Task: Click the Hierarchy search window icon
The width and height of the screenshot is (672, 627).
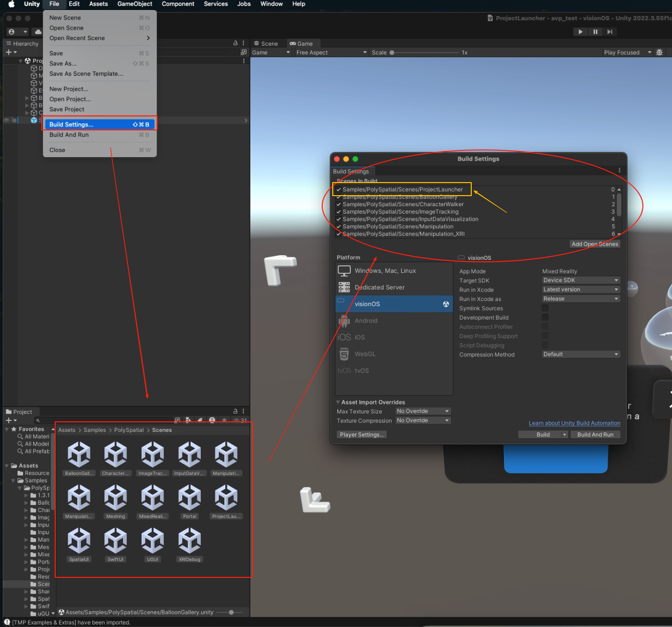Action: pyautogui.click(x=244, y=52)
